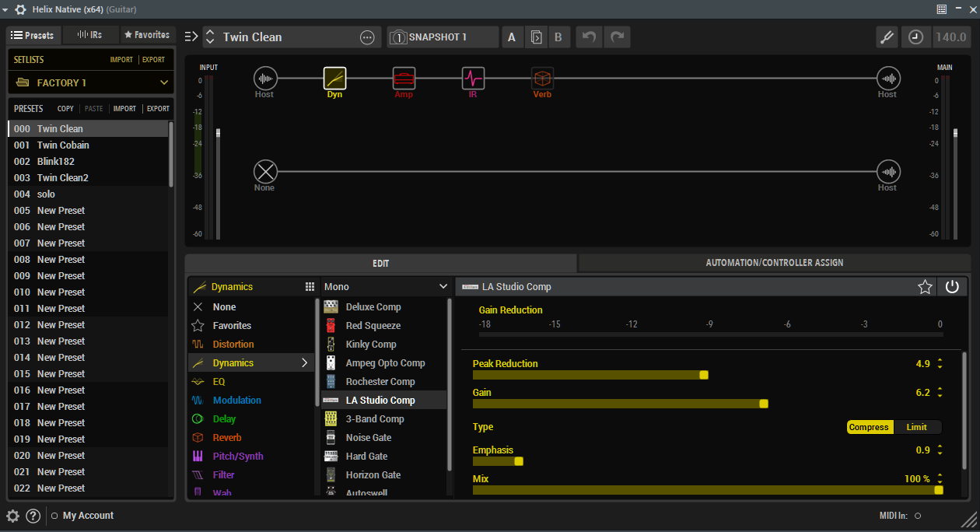980x532 pixels.
Task: Click the redo arrow icon
Action: tap(618, 37)
